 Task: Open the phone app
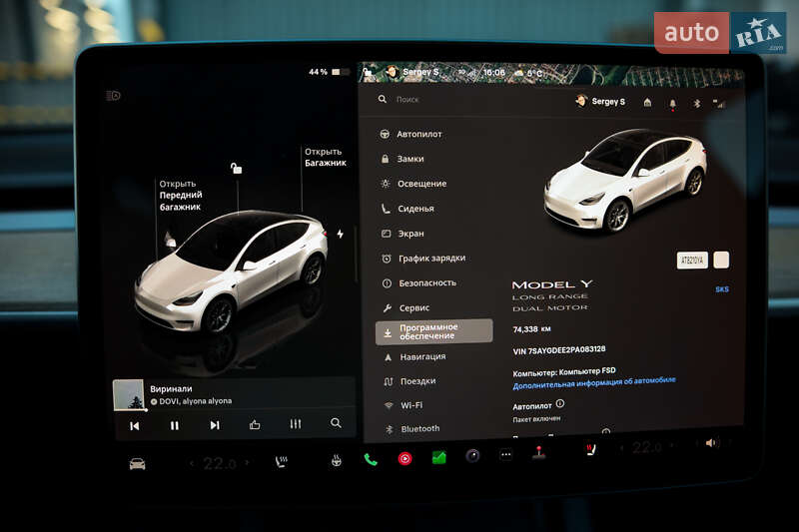371,460
